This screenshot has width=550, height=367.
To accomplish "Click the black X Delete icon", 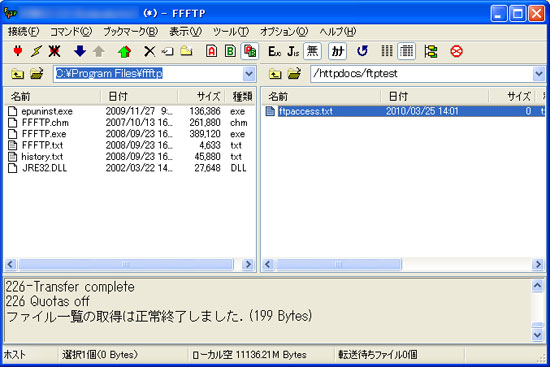I will point(150,51).
